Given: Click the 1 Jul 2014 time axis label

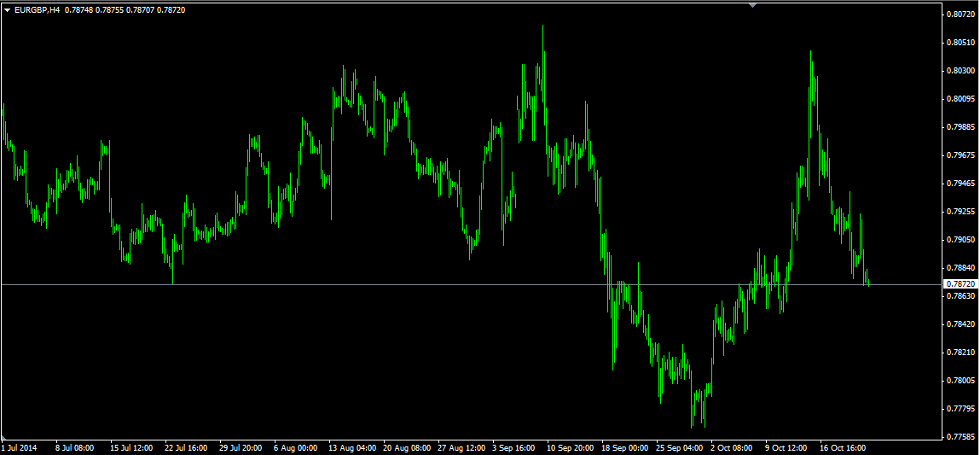Looking at the screenshot, I should click(20, 448).
